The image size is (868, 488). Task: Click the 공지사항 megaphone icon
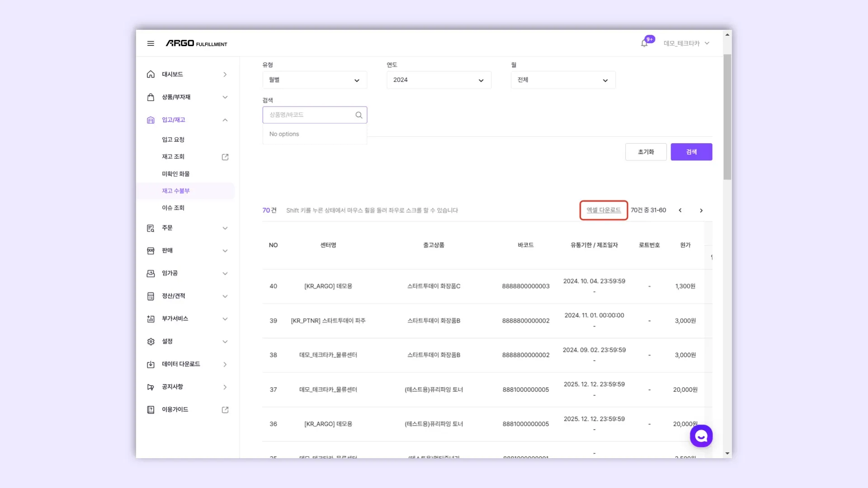click(x=151, y=387)
